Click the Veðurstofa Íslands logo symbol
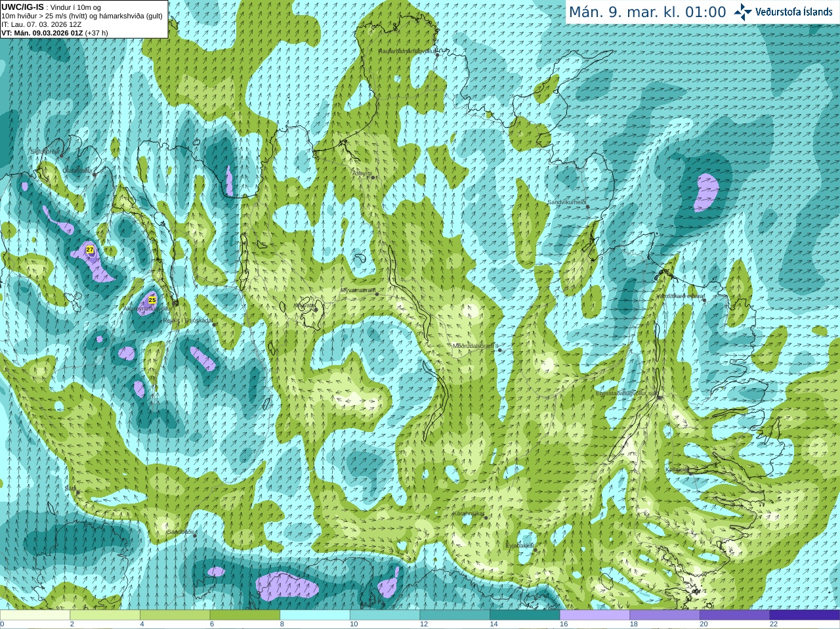 pos(743,11)
